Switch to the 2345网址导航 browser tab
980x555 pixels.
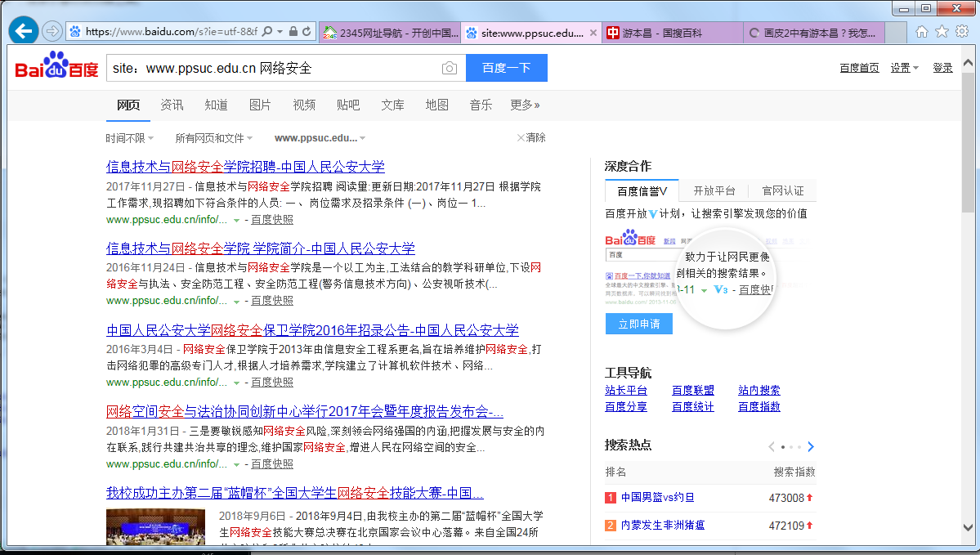[391, 33]
